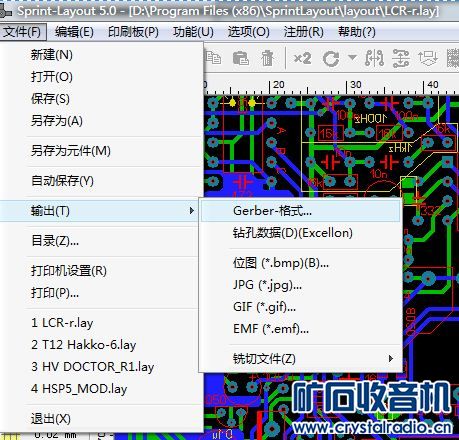Export as GIF (*.gif)...

(301, 307)
